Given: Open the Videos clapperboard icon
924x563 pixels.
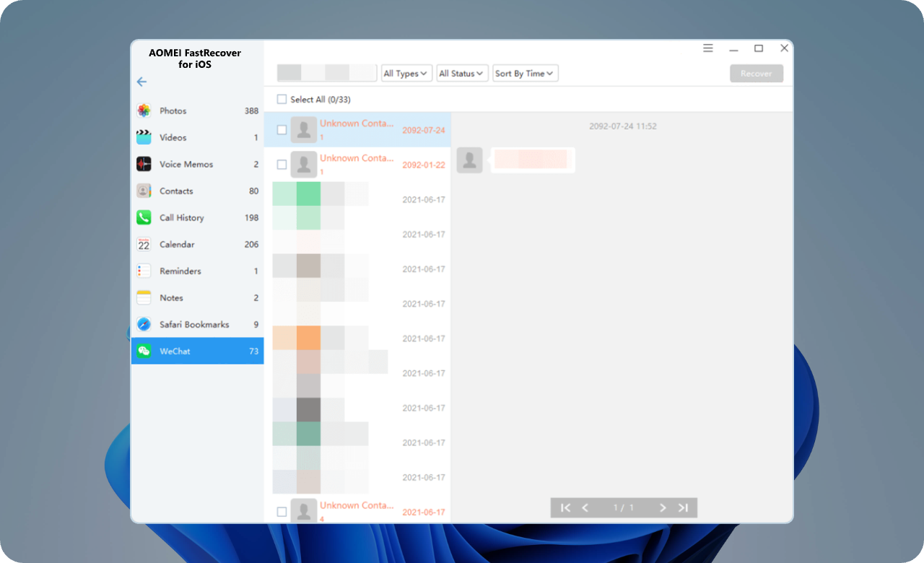Looking at the screenshot, I should [x=144, y=137].
